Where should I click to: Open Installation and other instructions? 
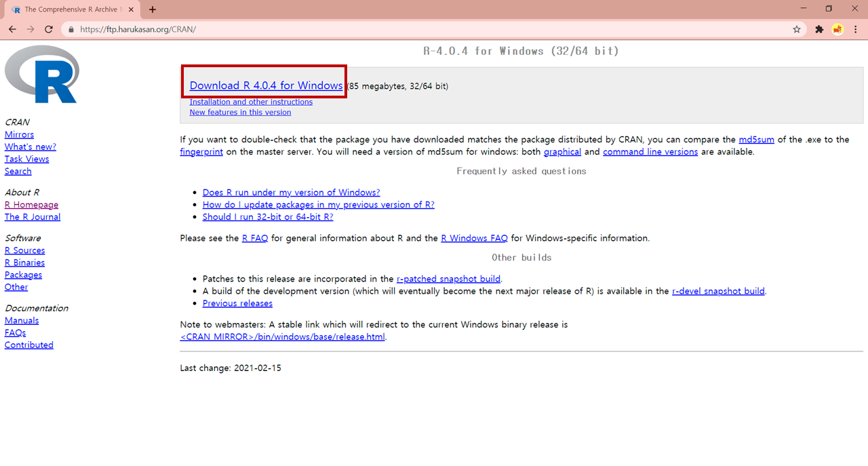point(251,102)
